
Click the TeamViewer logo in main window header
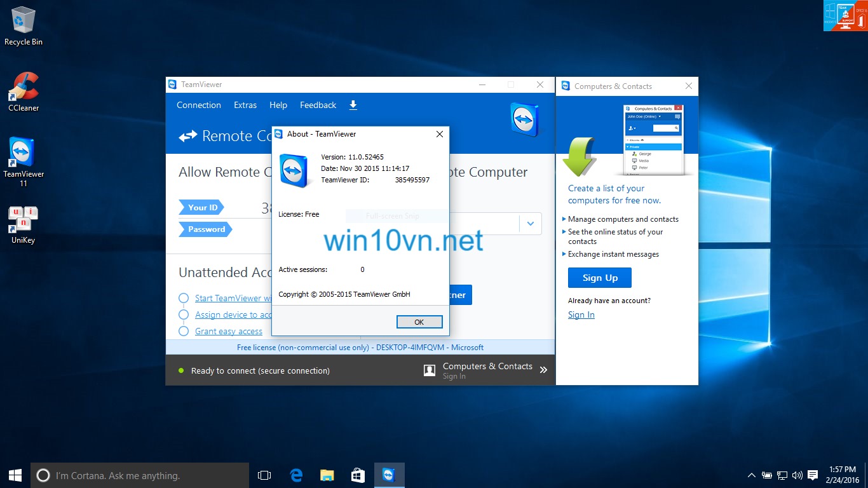coord(525,119)
